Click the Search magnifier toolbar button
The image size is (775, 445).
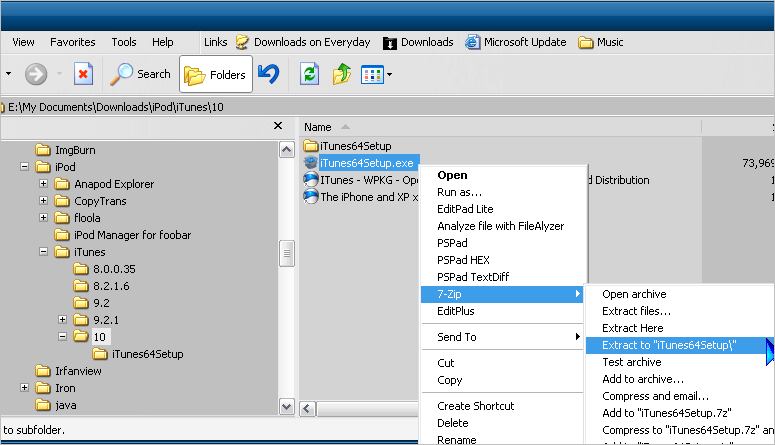140,74
